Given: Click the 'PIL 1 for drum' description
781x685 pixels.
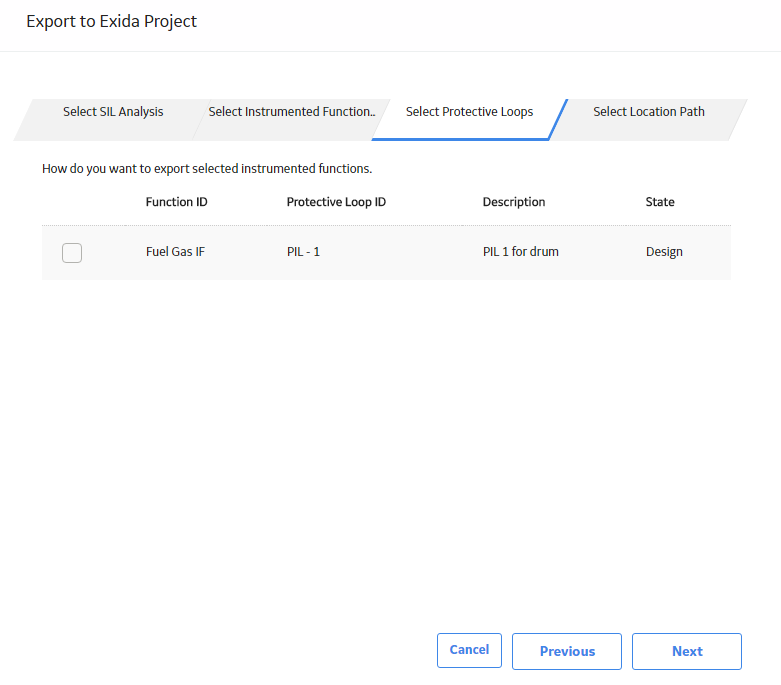Looking at the screenshot, I should 521,252.
